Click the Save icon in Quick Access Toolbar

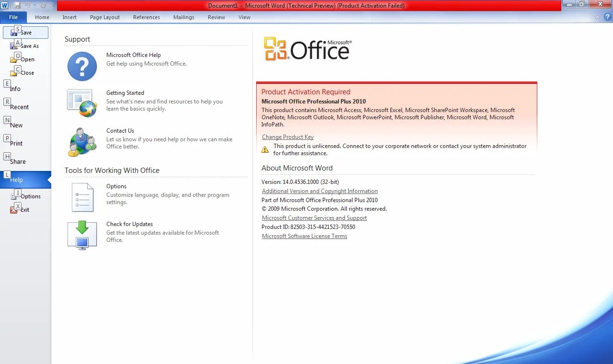tap(17, 5)
